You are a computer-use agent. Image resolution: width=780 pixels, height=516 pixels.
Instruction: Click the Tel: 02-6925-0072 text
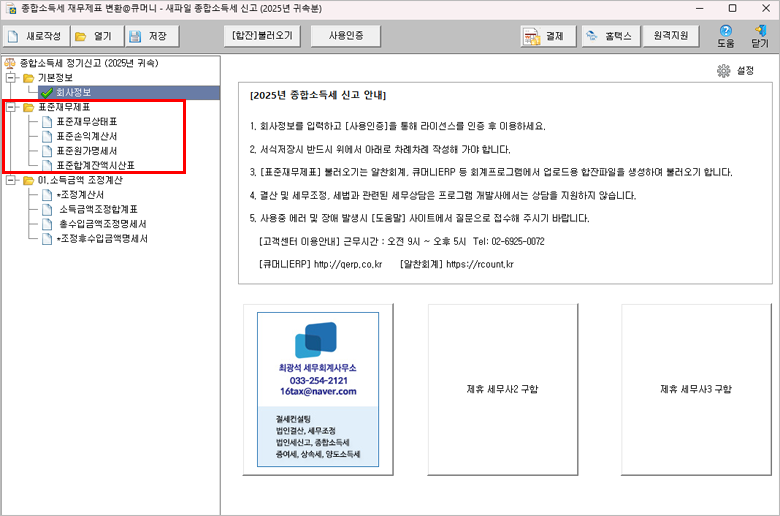pyautogui.click(x=508, y=241)
